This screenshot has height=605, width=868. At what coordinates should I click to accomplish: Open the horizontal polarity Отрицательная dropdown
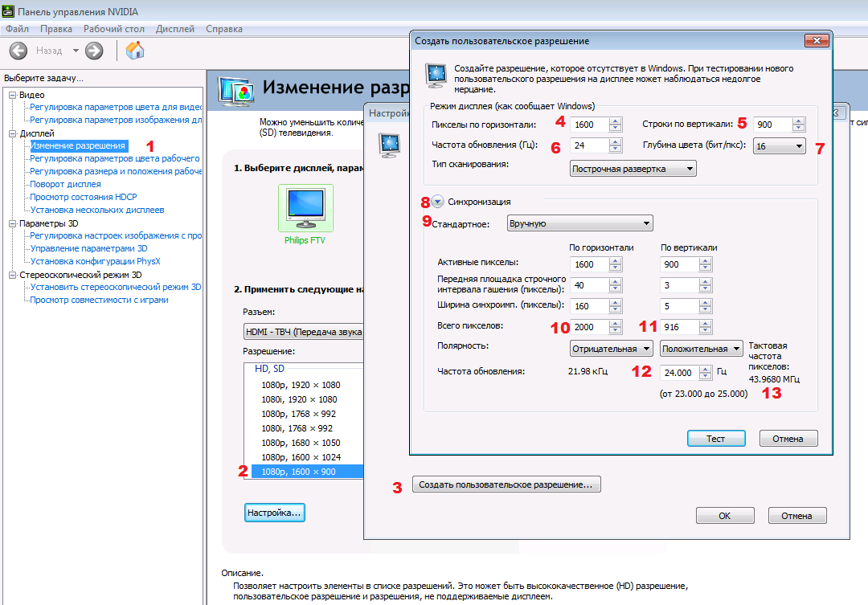(x=611, y=349)
